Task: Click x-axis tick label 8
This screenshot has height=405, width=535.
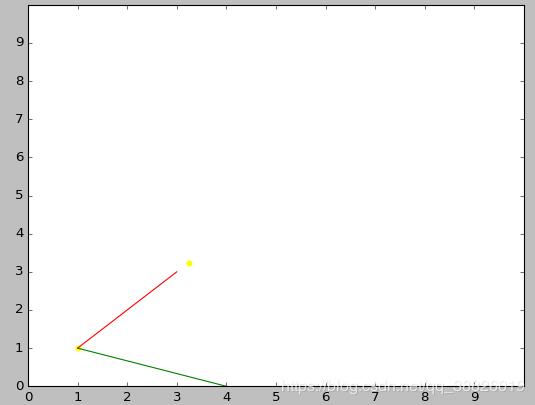Action: tap(425, 397)
